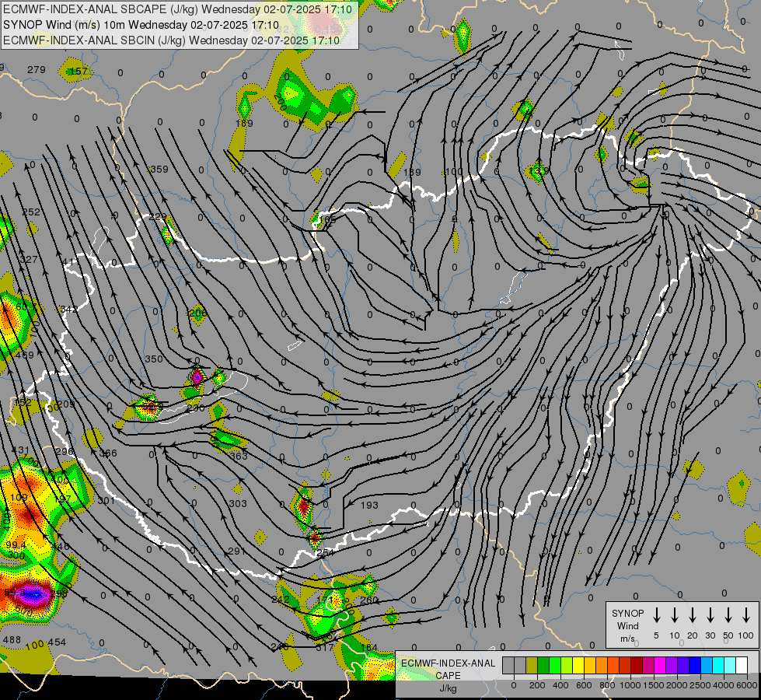This screenshot has width=761, height=700.
Task: Click the 600 tick label on CAPE scale
Action: (584, 685)
